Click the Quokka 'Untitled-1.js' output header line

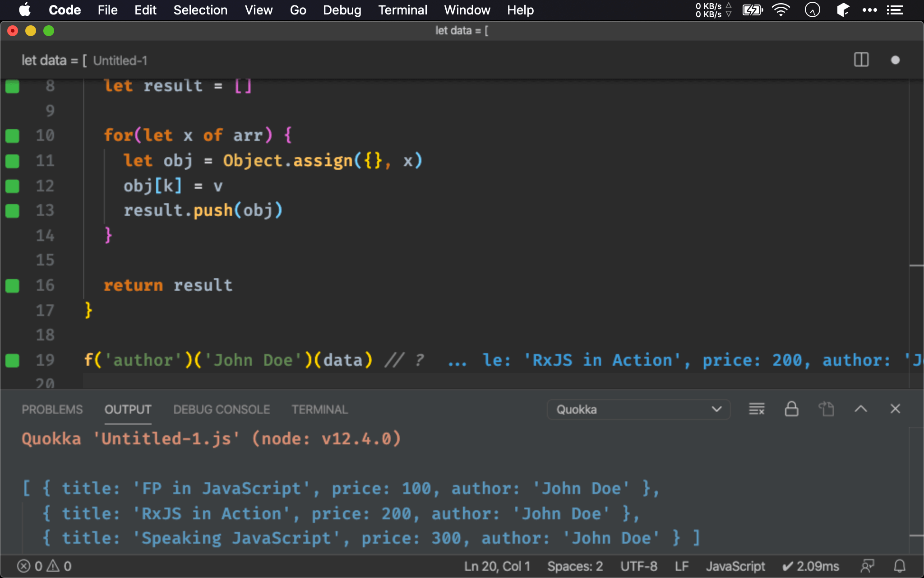(211, 439)
